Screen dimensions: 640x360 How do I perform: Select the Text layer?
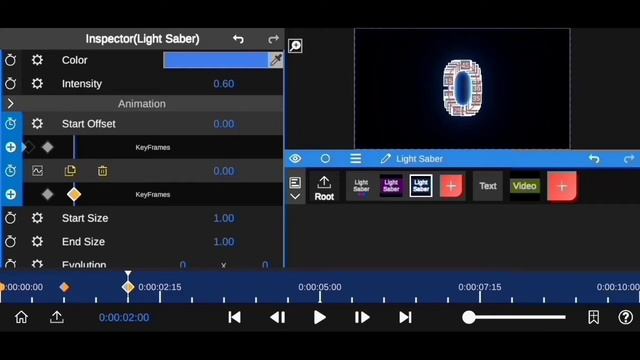click(x=488, y=186)
